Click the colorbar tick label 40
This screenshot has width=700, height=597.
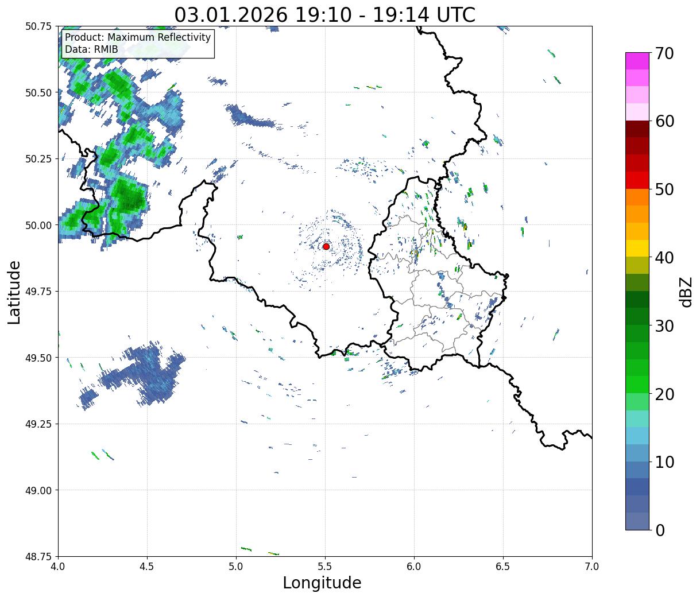pos(664,258)
